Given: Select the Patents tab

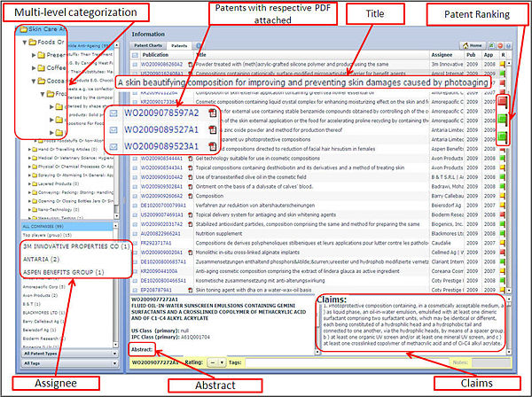Looking at the screenshot, I should [x=179, y=46].
